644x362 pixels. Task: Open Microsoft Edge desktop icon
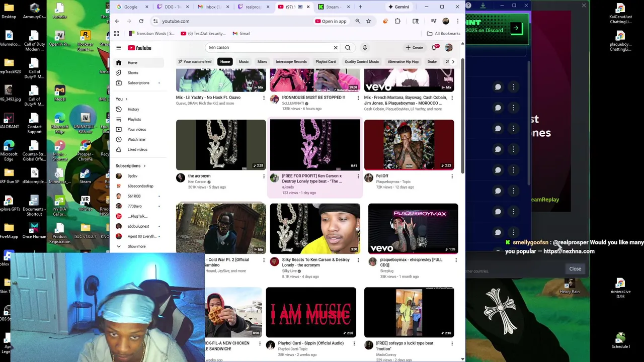point(9,148)
